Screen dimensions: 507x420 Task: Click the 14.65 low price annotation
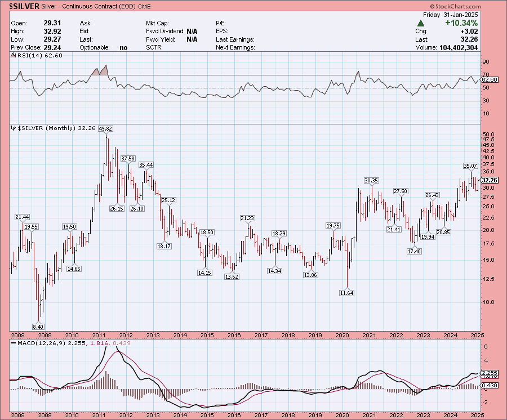coord(74,269)
